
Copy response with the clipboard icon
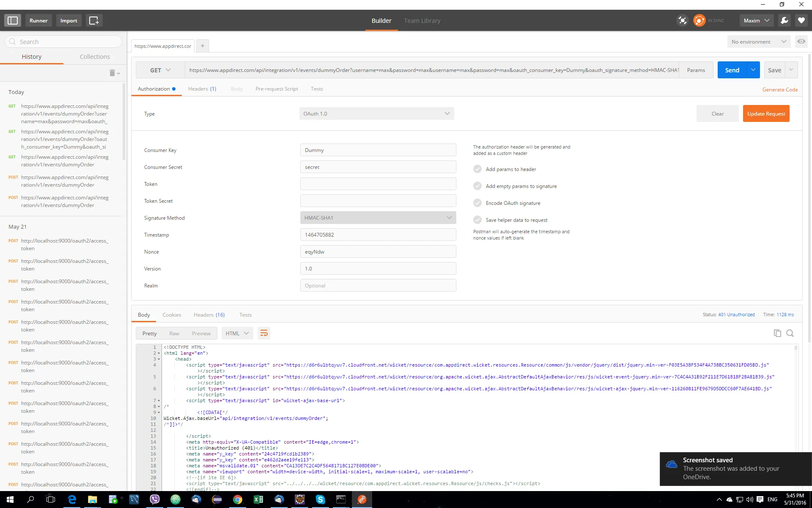point(777,333)
